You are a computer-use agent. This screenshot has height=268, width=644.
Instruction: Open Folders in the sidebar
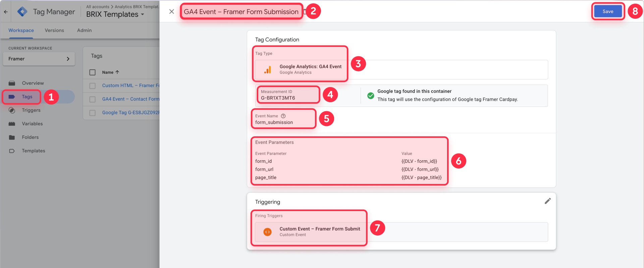(30, 137)
